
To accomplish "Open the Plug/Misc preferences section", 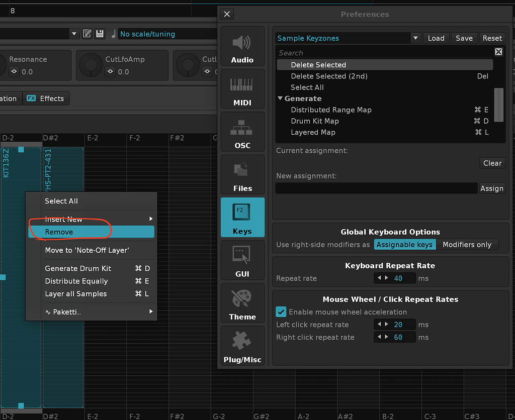I will pos(242,346).
